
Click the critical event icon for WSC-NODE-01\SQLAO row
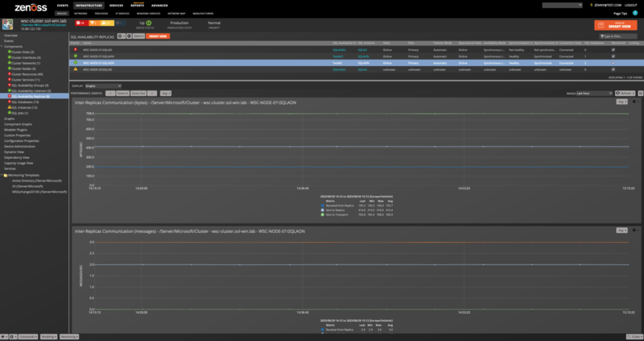point(75,49)
